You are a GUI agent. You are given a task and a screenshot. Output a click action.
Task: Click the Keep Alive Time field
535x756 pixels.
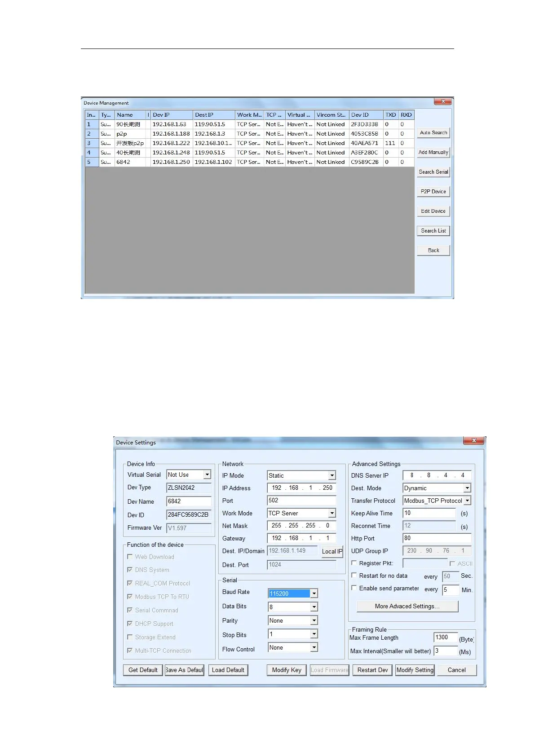(x=429, y=513)
